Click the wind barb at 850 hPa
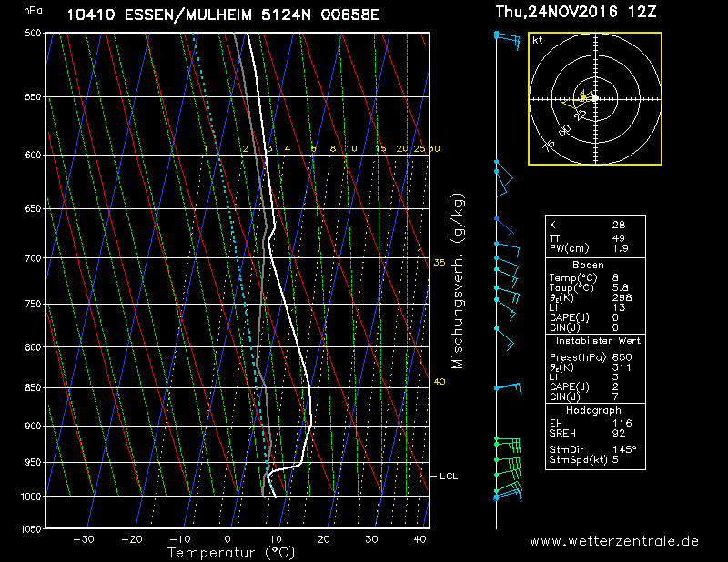 [508, 388]
